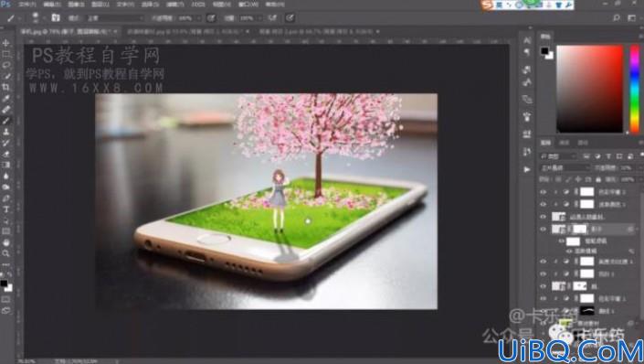Select the Horizontal Type tool
The width and height of the screenshot is (644, 364).
[x=5, y=209]
